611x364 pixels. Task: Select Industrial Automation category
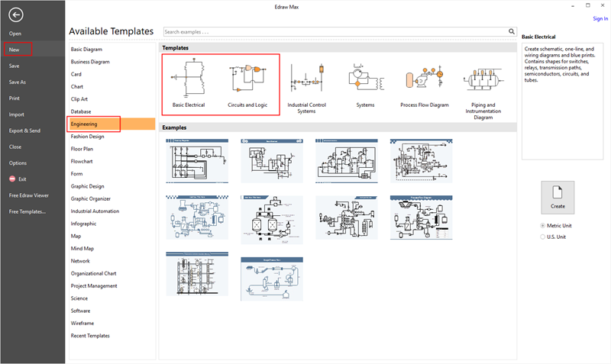pyautogui.click(x=95, y=211)
